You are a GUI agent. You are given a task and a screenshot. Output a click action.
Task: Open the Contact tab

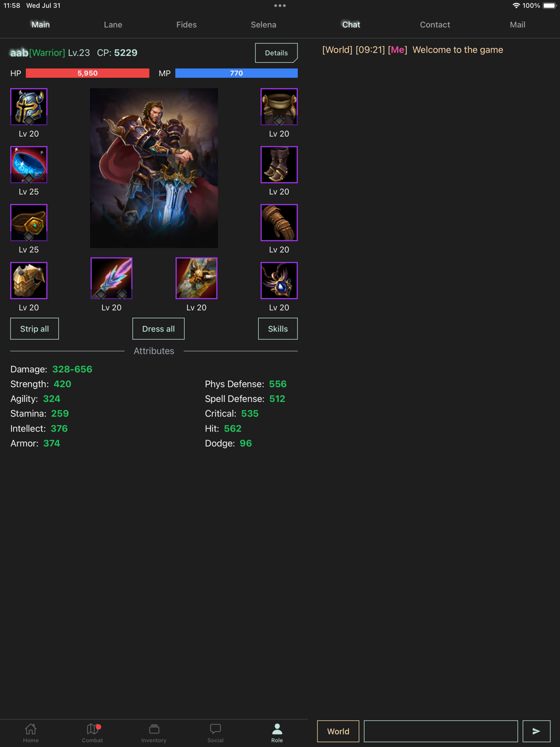[435, 25]
